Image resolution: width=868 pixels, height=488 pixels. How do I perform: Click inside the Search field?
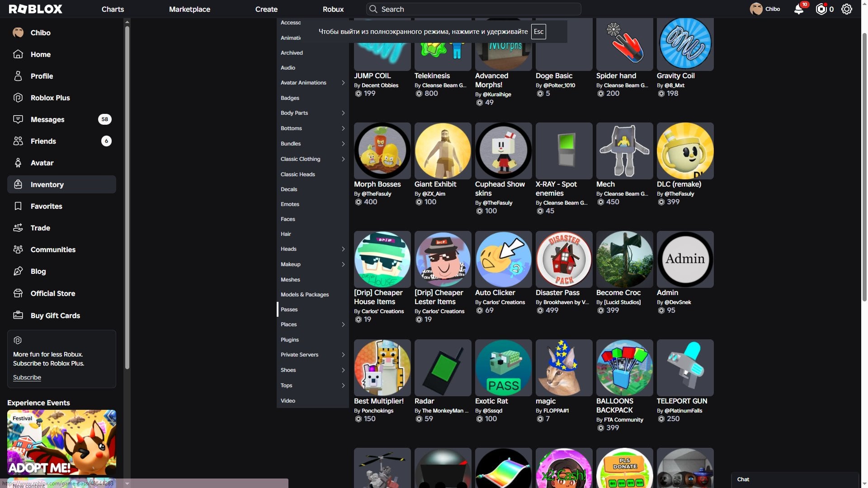pyautogui.click(x=473, y=9)
